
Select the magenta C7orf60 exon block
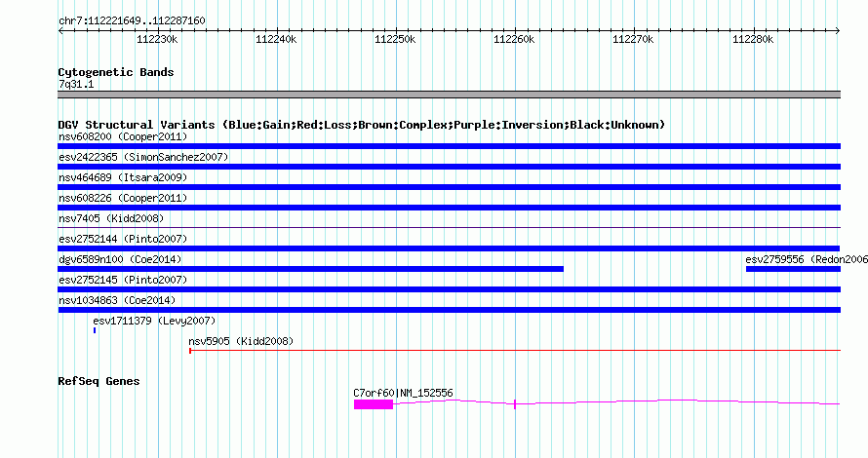click(x=374, y=405)
